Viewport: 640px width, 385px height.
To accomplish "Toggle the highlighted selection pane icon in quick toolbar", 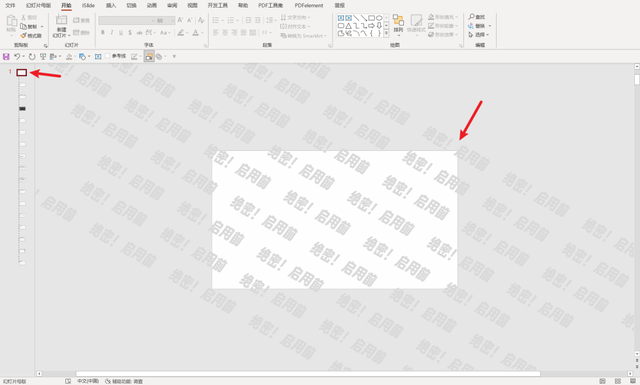I will click(149, 57).
